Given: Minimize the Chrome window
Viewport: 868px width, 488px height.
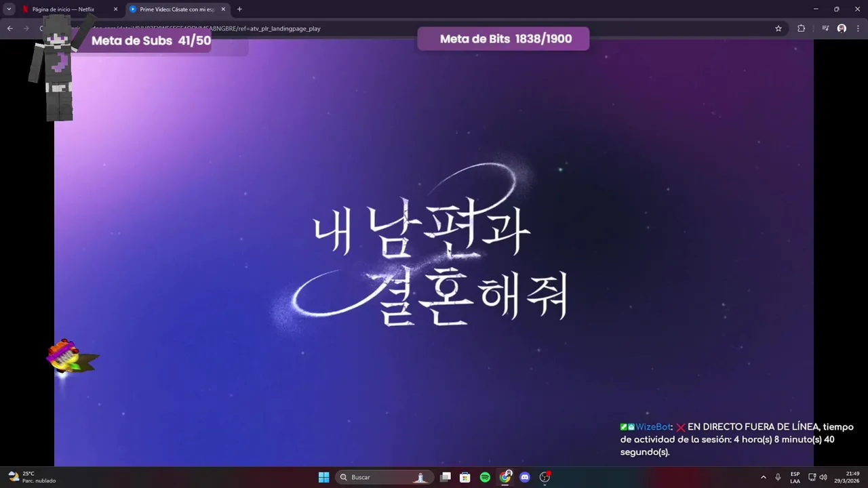Looking at the screenshot, I should click(816, 9).
